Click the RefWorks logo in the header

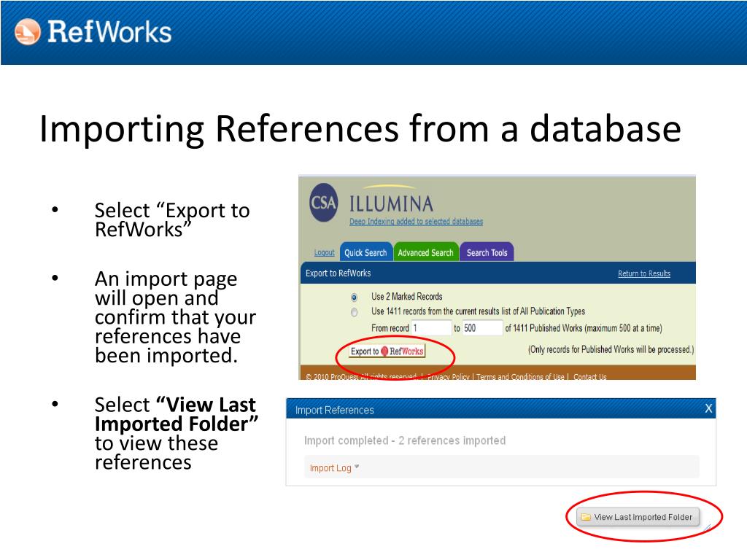pos(93,32)
